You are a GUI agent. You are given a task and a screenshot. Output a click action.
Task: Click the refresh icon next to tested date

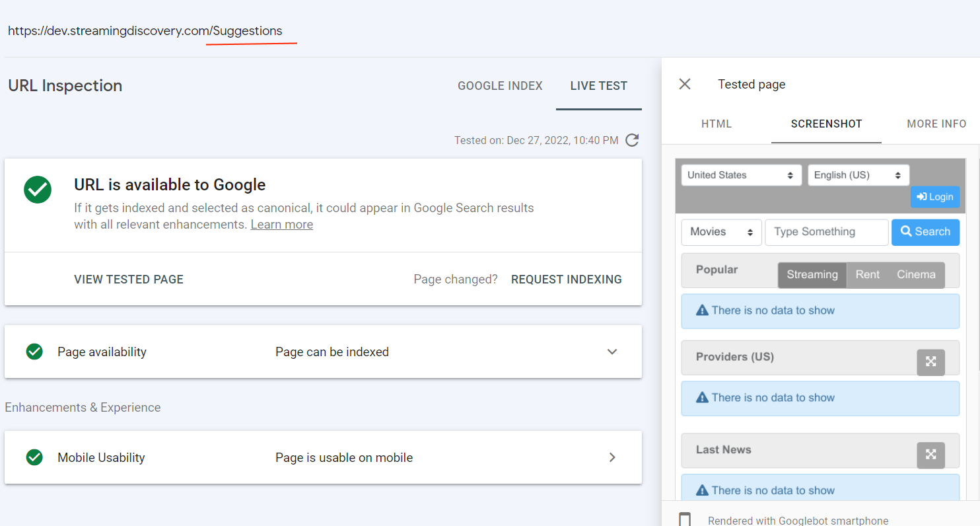[632, 140]
